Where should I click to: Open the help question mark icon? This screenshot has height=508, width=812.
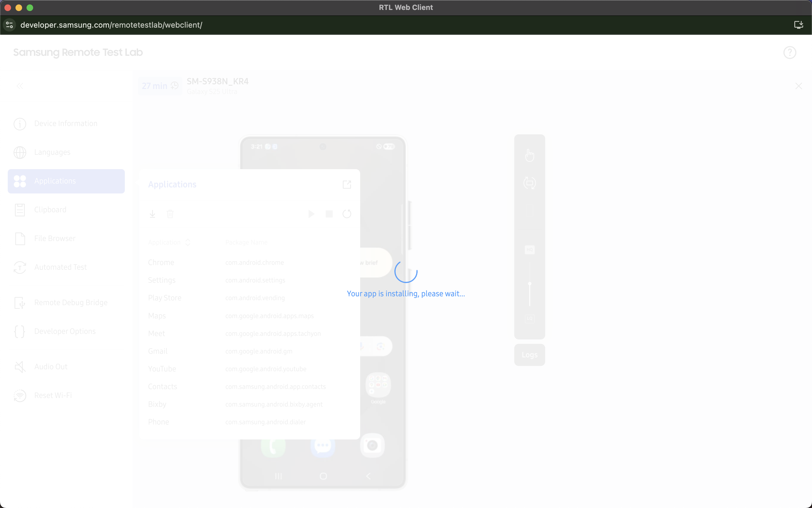point(790,53)
